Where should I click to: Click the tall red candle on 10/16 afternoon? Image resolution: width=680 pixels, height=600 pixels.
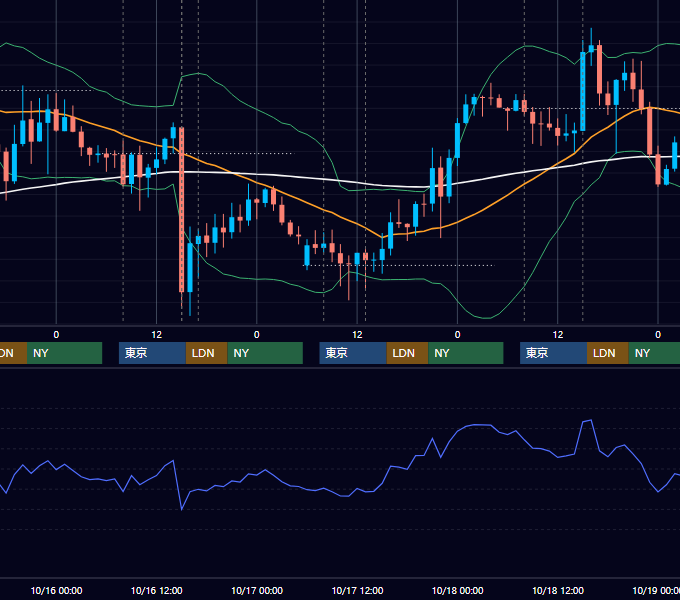181,210
